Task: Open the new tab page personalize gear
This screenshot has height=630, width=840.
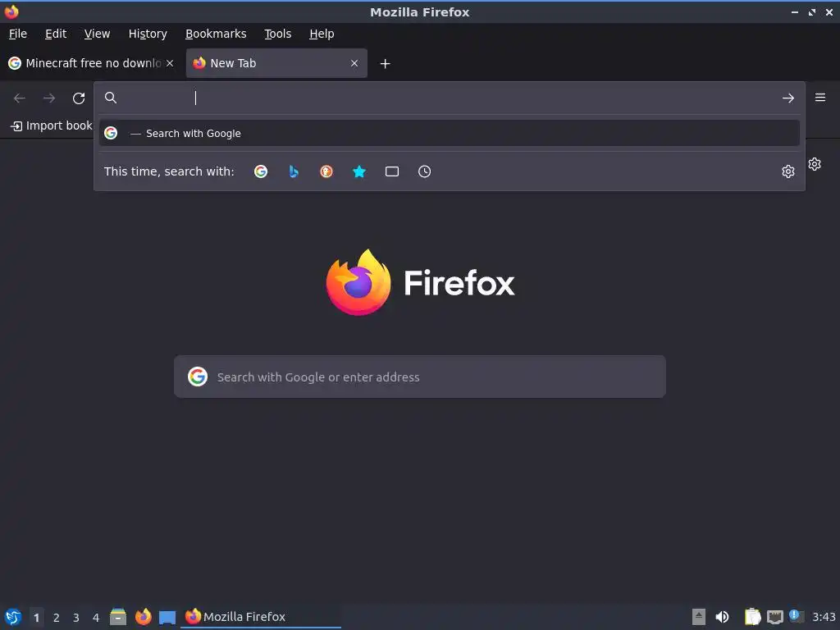Action: pyautogui.click(x=815, y=164)
